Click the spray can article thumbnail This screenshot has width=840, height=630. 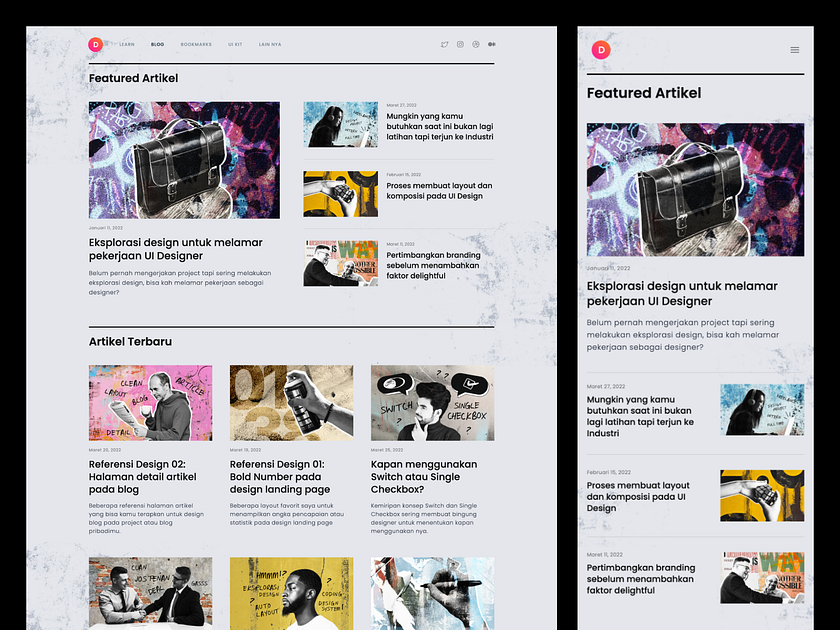[290, 402]
